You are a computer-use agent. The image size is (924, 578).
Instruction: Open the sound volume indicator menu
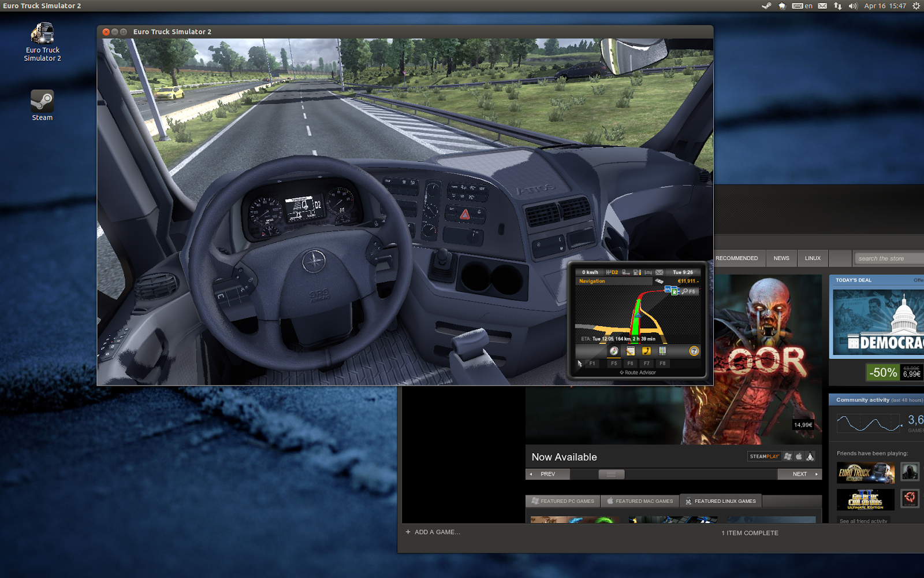click(853, 6)
